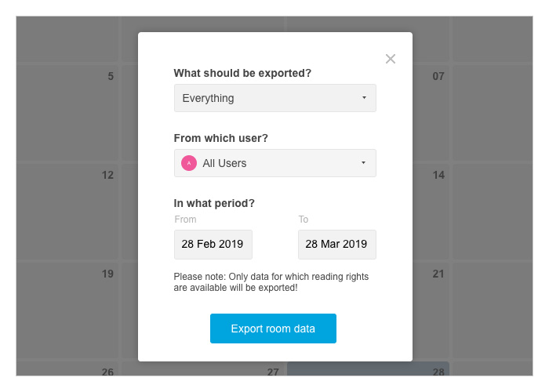Click calendar day 19 in the background
Image resolution: width=549 pixels, height=392 pixels.
pyautogui.click(x=107, y=274)
